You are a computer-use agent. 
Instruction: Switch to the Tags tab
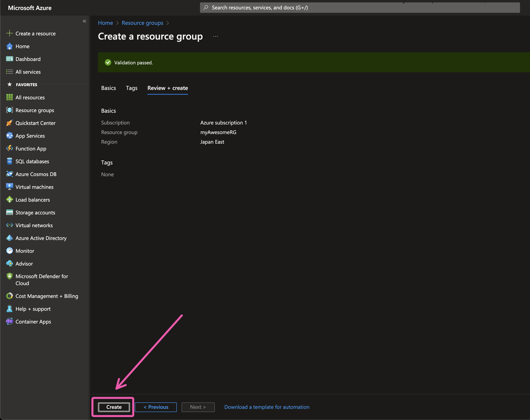(x=132, y=88)
